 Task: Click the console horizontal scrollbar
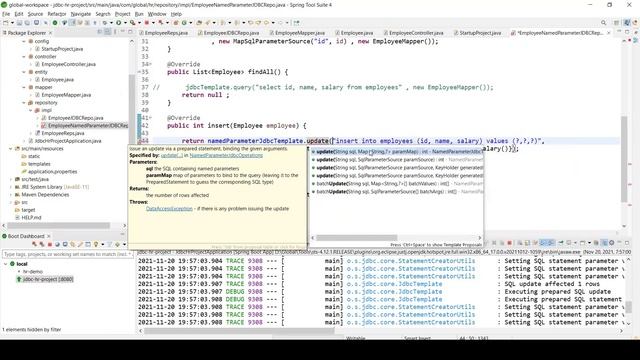click(239, 331)
